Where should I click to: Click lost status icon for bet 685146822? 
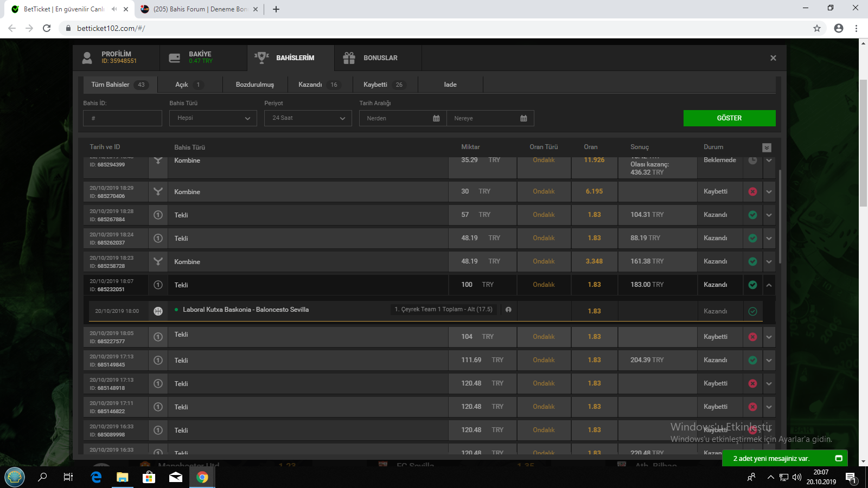(x=752, y=407)
